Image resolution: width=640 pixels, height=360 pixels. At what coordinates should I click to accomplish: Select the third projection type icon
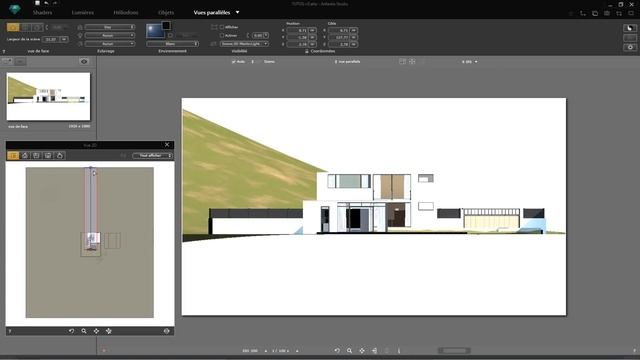37,27
